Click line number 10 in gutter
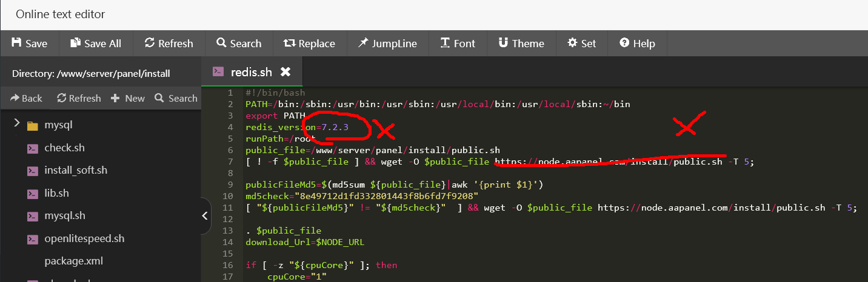The width and height of the screenshot is (868, 282). [x=228, y=196]
